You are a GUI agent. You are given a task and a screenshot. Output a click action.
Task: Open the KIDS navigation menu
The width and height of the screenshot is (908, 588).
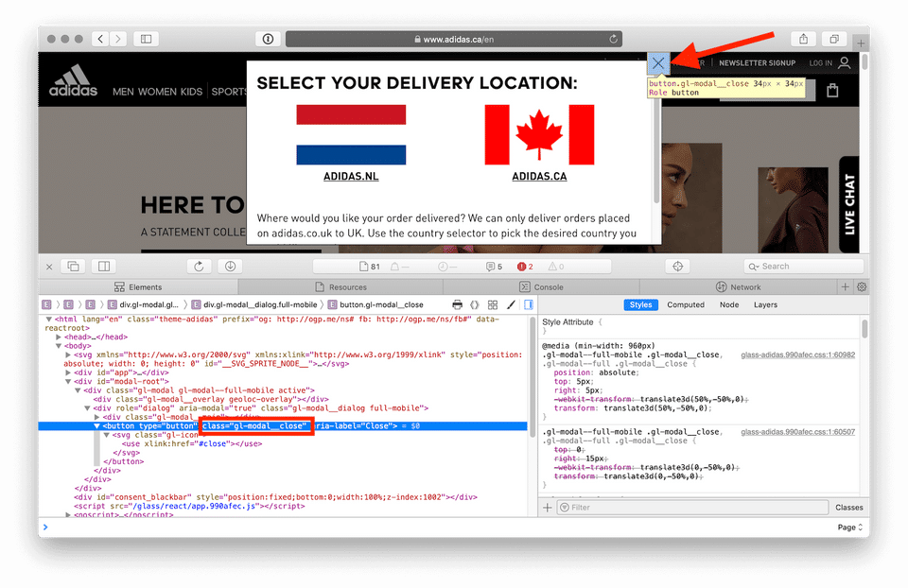coord(191,92)
